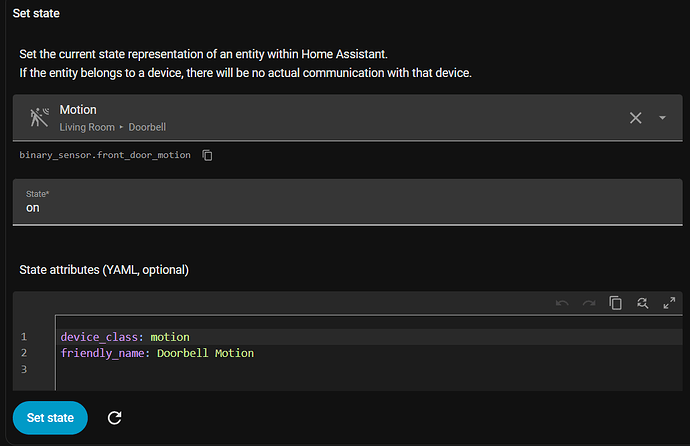The height and width of the screenshot is (446, 690).
Task: Click the State attributes (YAML, optional) label
Action: point(104,270)
